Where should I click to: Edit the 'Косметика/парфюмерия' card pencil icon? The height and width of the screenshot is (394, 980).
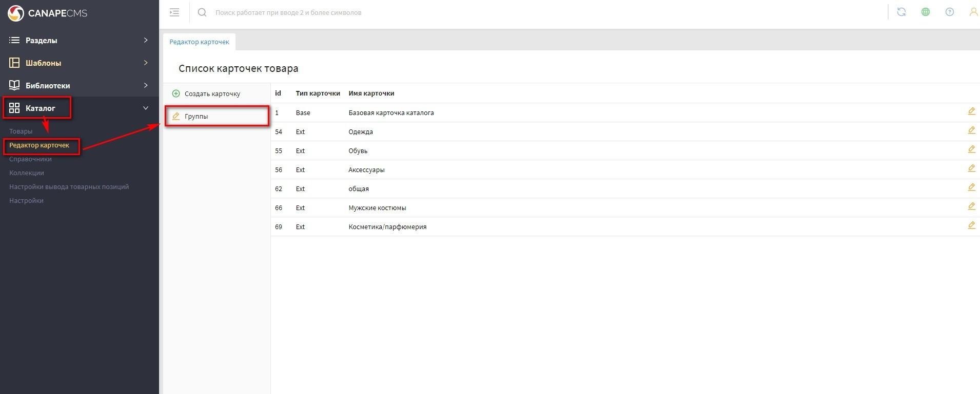(971, 226)
